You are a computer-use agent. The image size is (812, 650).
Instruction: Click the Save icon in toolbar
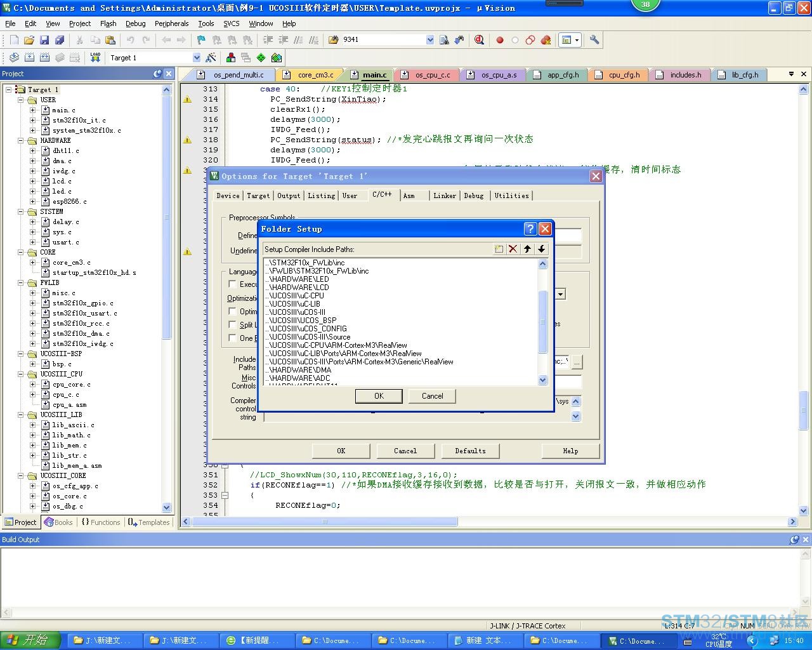pyautogui.click(x=44, y=40)
